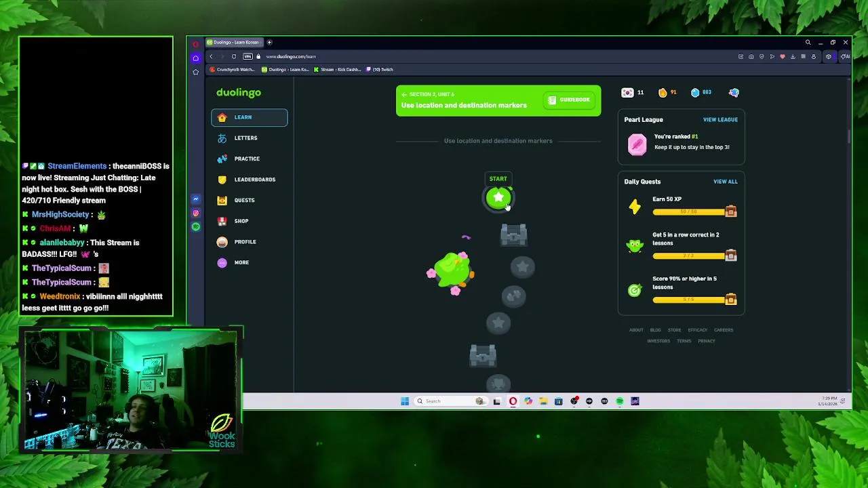Open the Store footer link
Viewport: 868px width, 488px height.
[674, 330]
